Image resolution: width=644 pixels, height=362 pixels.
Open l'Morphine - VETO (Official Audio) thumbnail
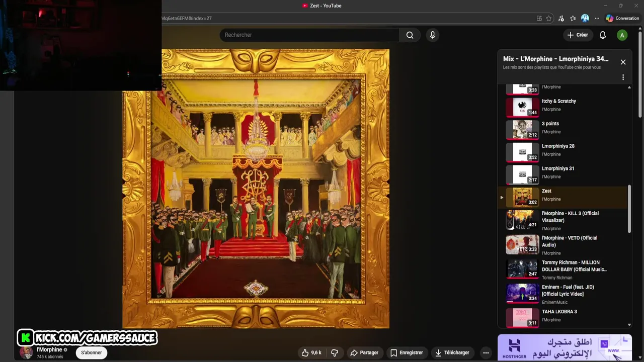click(522, 245)
